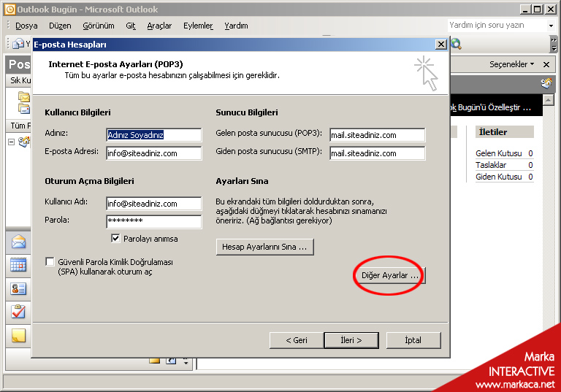Click the personal folders tree icon
This screenshot has height=392, width=561.
24,142
